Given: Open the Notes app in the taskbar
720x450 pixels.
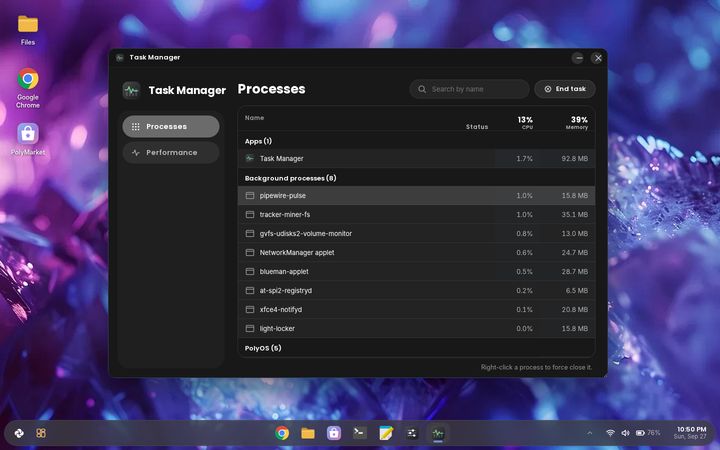Looking at the screenshot, I should click(x=386, y=433).
